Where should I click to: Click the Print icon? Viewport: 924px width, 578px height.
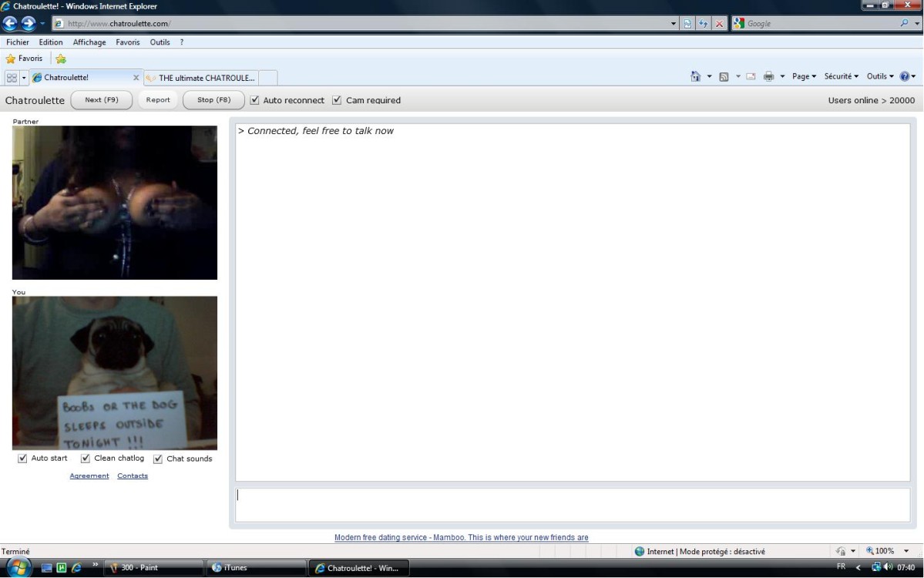tap(768, 76)
